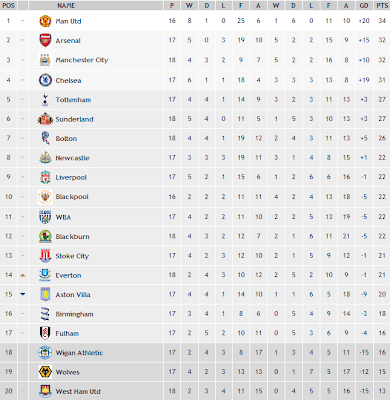This screenshot has height=400, width=390.
Task: Sort table by GD column header
Action: [364, 5]
